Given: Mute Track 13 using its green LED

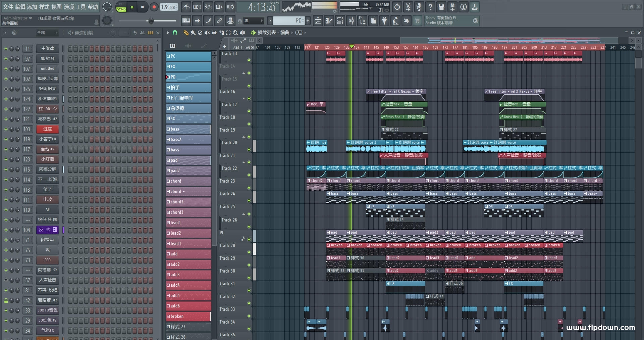Looking at the screenshot, I should click(x=249, y=60).
